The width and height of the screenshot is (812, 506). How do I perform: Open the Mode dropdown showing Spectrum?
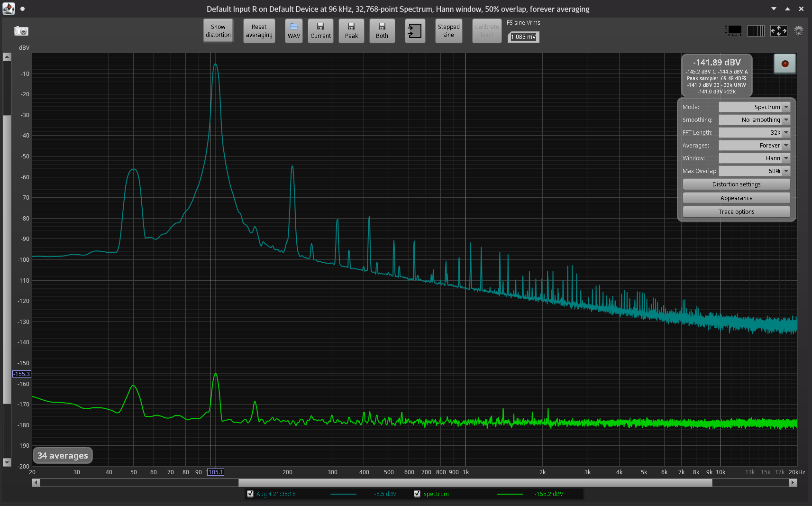(754, 107)
